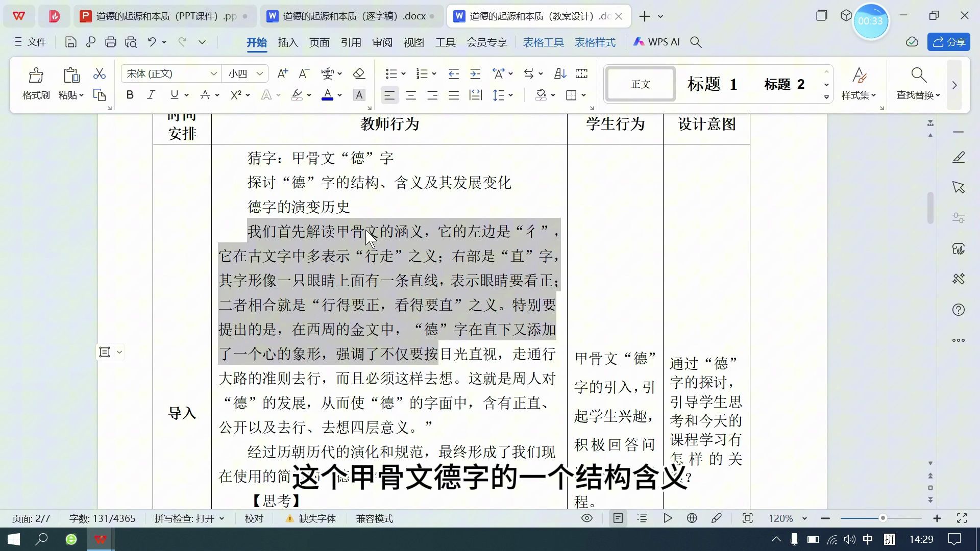Click the cloud sync status icon
Viewport: 980px width, 551px height.
click(912, 42)
